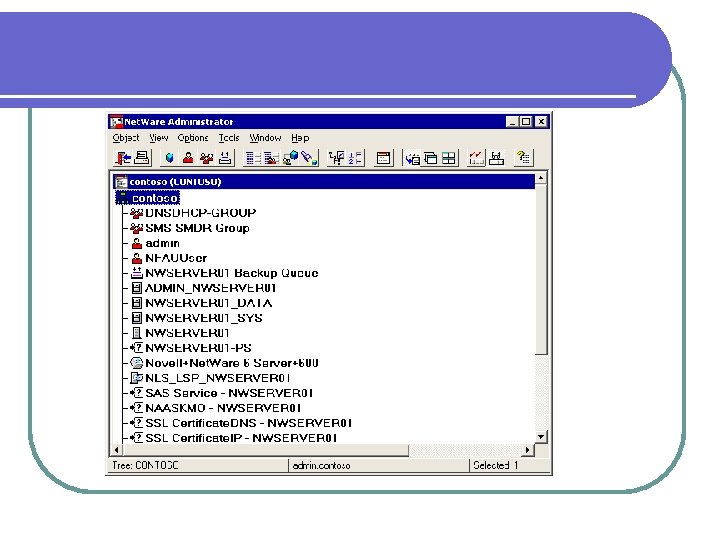The height and width of the screenshot is (540, 720).
Task: Click the cascade windows toolbar icon
Action: 430,158
